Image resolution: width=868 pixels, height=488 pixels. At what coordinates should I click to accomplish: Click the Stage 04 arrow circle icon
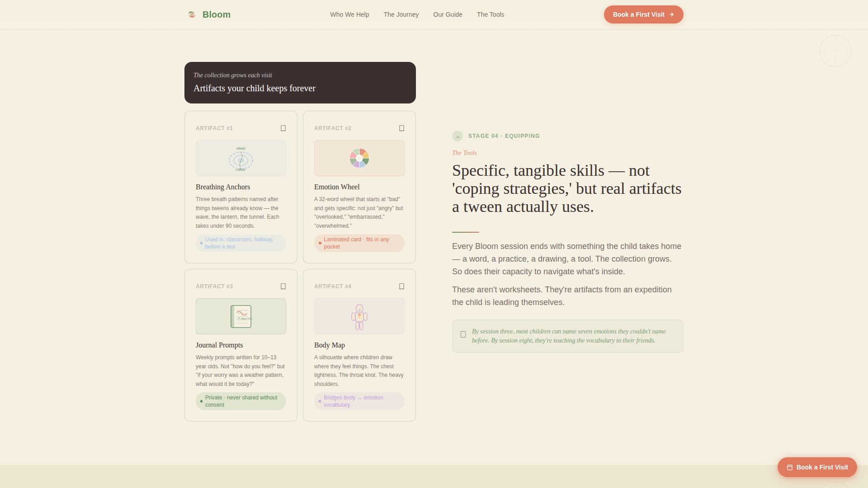[458, 136]
